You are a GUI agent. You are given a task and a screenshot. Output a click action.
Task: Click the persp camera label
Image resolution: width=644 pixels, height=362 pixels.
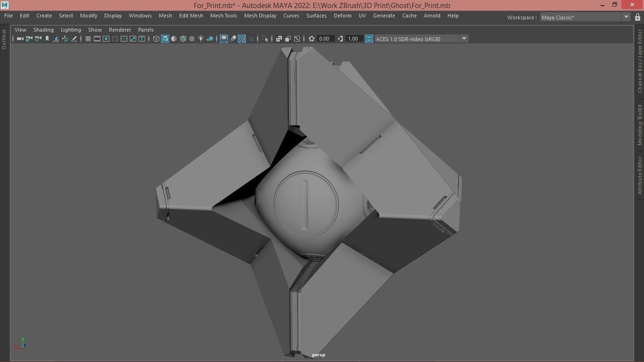click(x=319, y=355)
